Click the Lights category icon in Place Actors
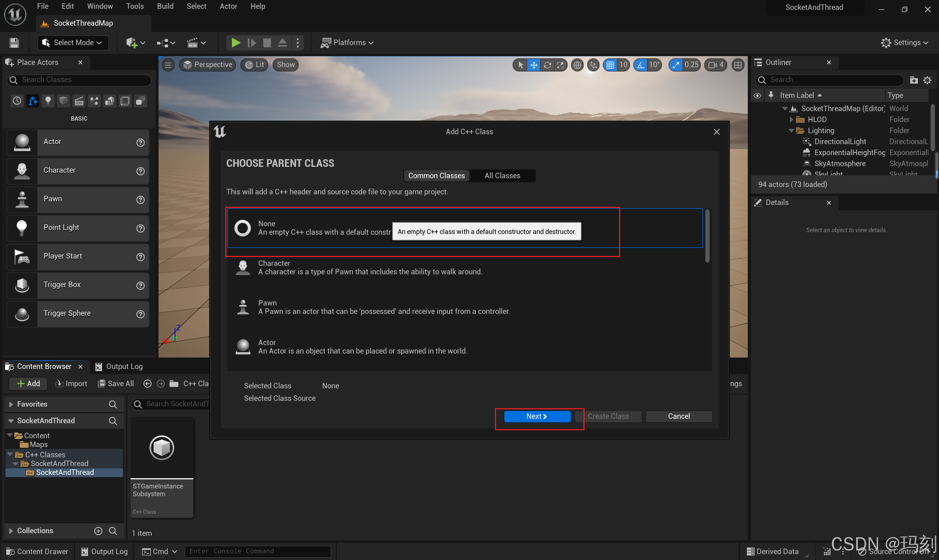Image resolution: width=939 pixels, height=560 pixels. (x=48, y=101)
